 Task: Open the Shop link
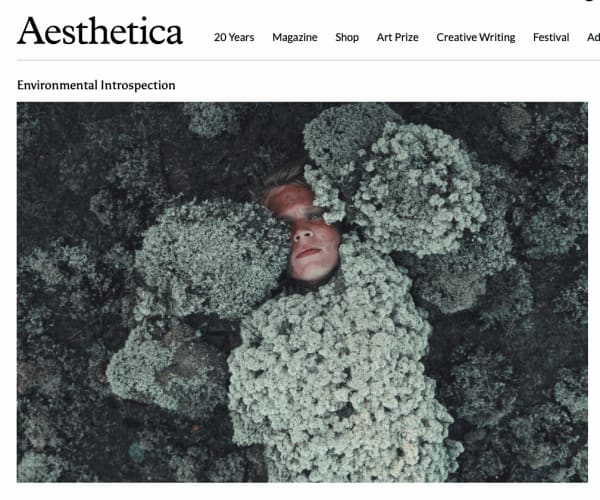347,37
